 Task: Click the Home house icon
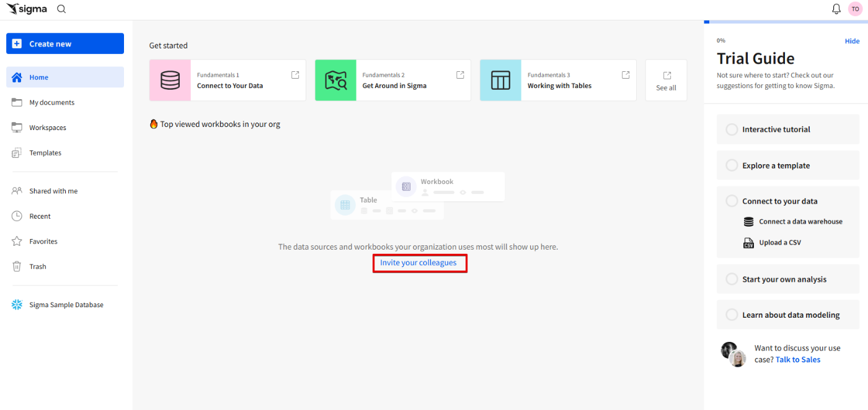(17, 77)
